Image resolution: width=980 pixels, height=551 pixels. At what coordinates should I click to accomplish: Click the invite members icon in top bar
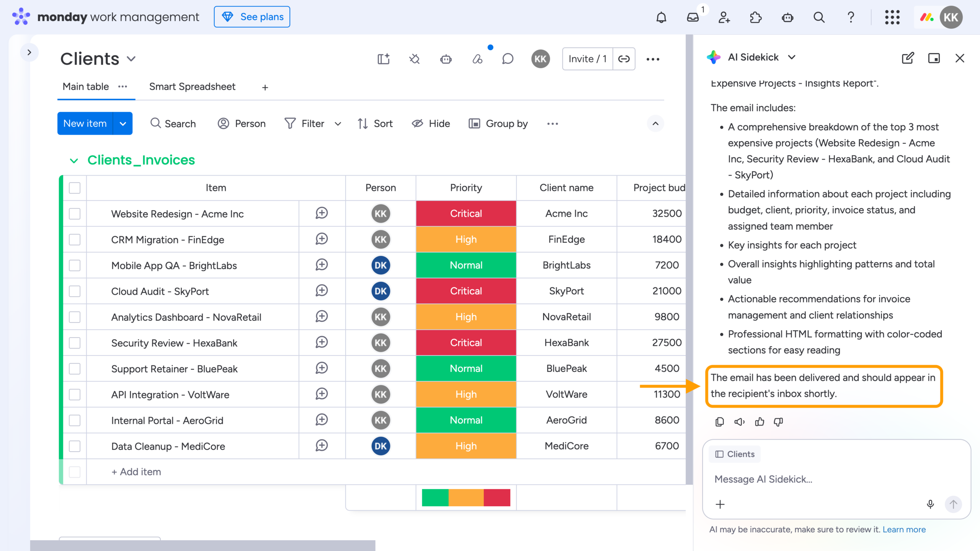point(724,17)
